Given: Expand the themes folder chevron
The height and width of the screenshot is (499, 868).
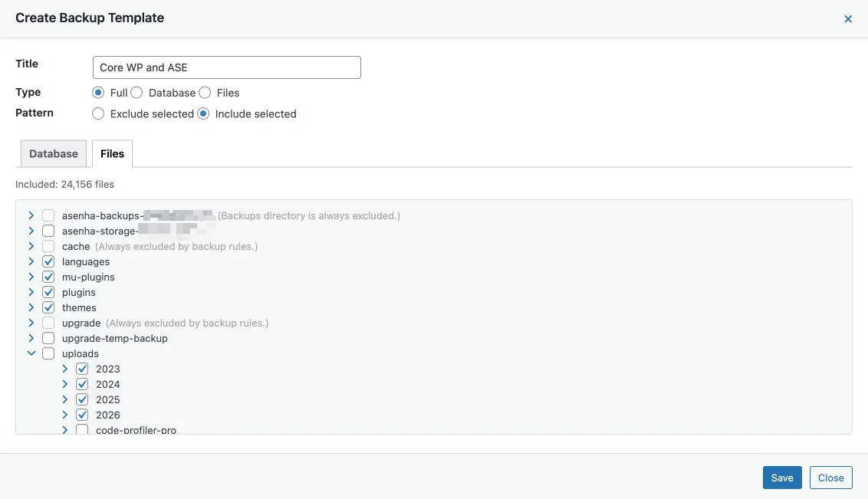Looking at the screenshot, I should 31,307.
